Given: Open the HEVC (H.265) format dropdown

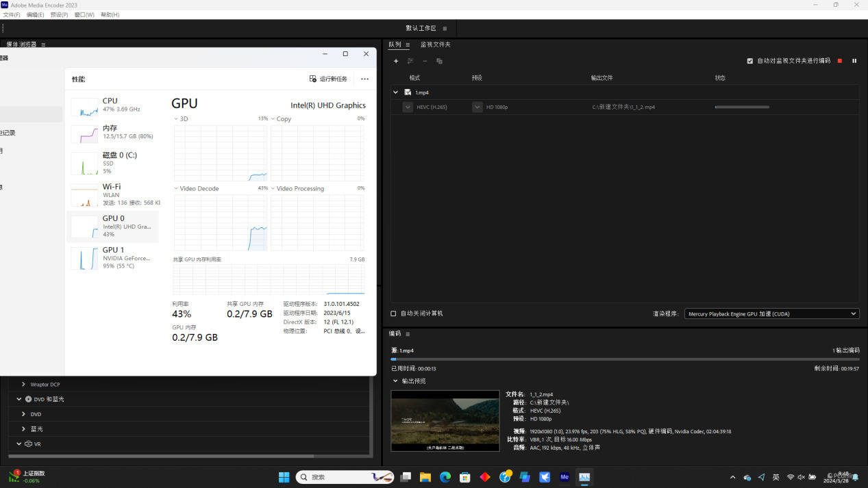Looking at the screenshot, I should (x=408, y=107).
